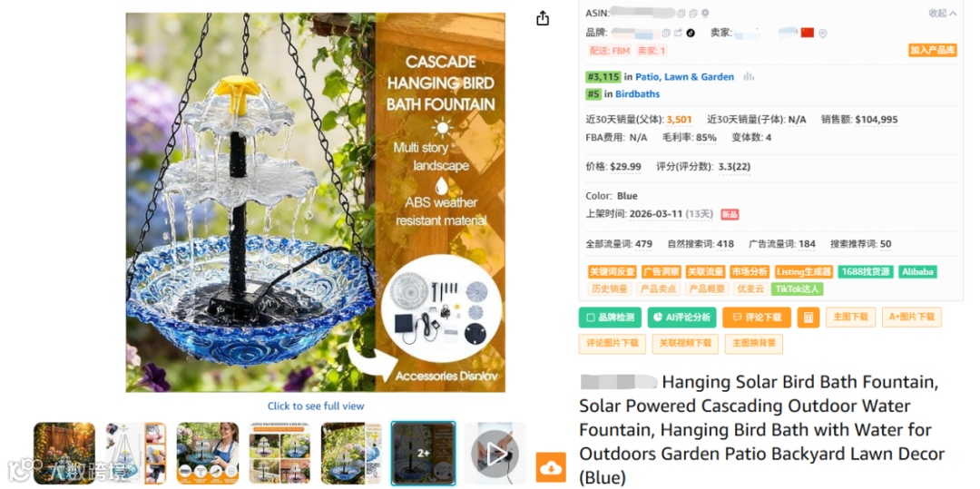Click the 品牌检测 button
980x489 pixels.
610,318
